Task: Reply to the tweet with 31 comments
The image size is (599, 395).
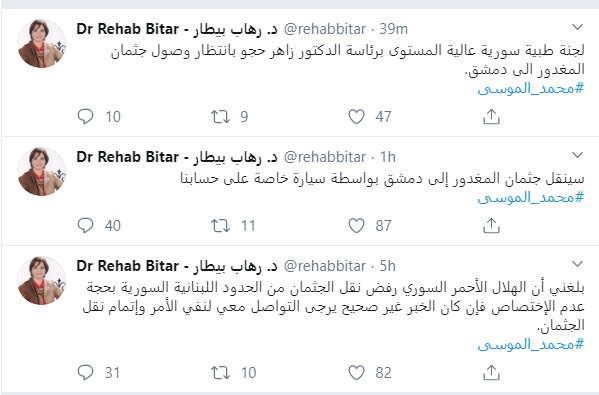Action: click(x=85, y=372)
